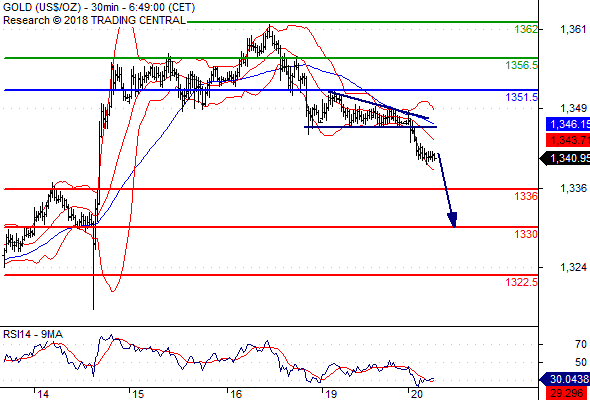
Task: Click date marker 14 on time axis
Action: [x=43, y=394]
